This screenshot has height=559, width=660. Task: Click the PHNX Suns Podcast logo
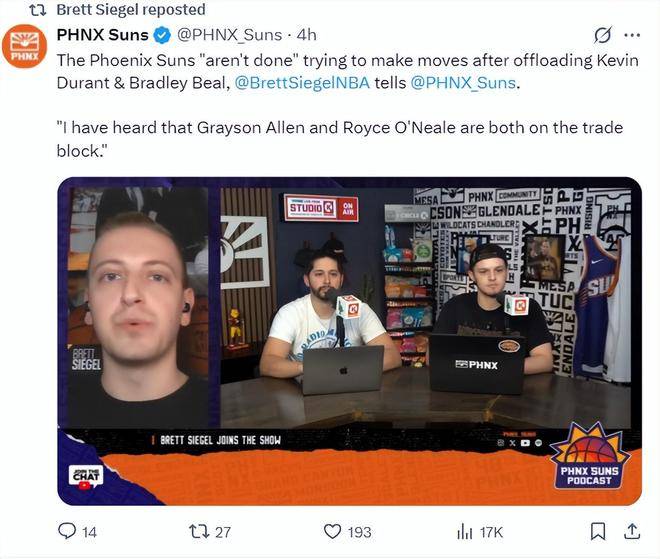coord(589,457)
